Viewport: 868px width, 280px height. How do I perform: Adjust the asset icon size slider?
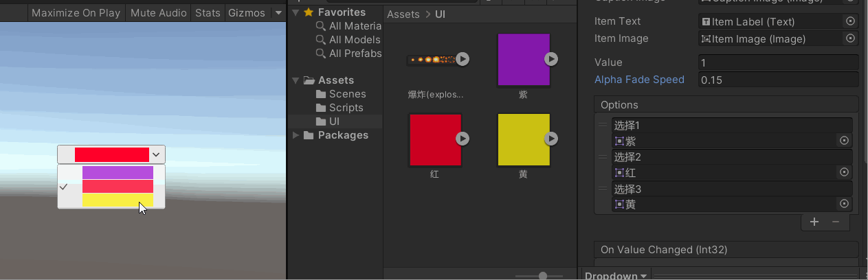pos(543,275)
